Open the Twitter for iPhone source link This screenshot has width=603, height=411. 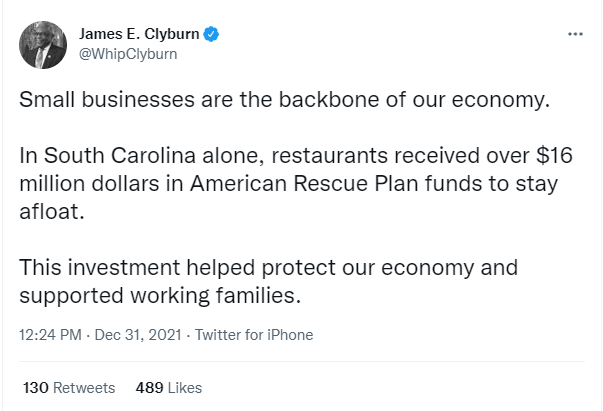click(x=253, y=335)
